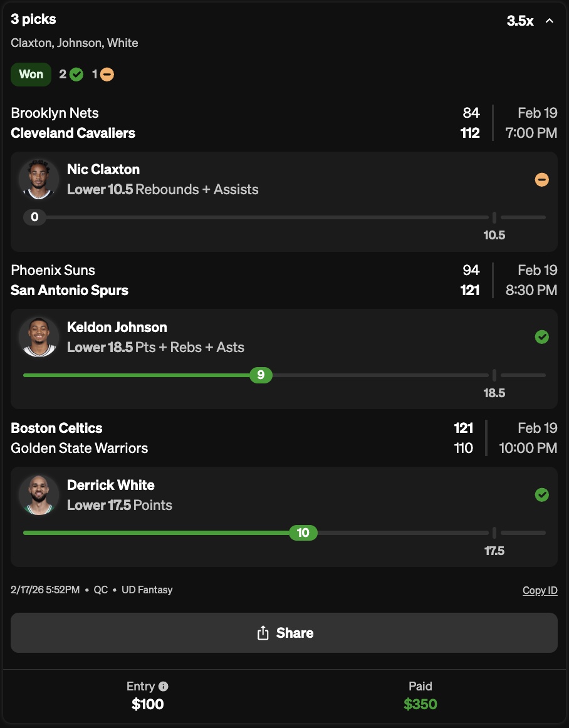This screenshot has width=569, height=728.
Task: Click the green check beside the 2 count
Action: tap(76, 75)
